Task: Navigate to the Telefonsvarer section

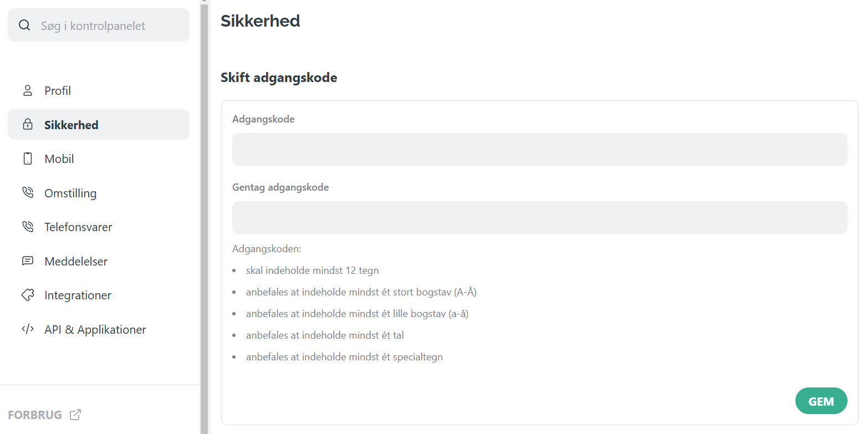Action: coord(78,227)
